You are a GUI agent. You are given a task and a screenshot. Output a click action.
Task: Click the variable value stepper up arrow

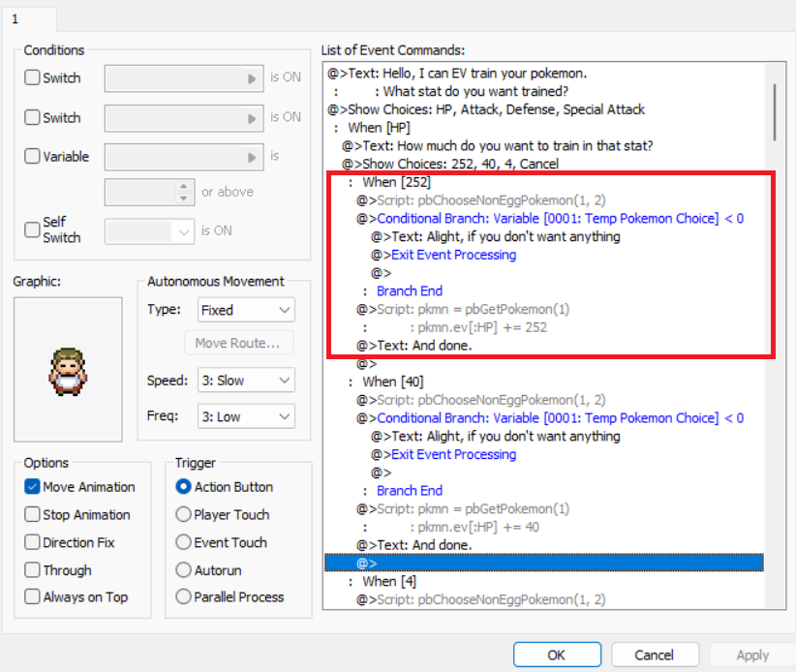coord(183,186)
